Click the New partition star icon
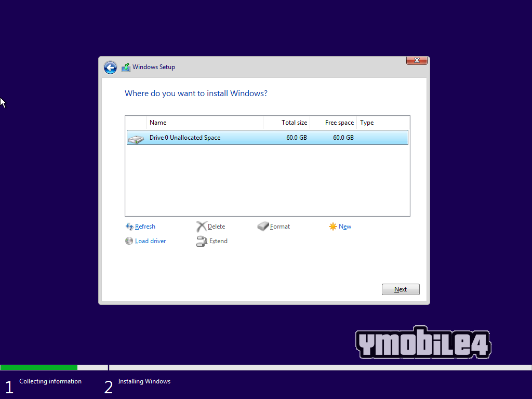Image resolution: width=532 pixels, height=399 pixels. pos(333,227)
